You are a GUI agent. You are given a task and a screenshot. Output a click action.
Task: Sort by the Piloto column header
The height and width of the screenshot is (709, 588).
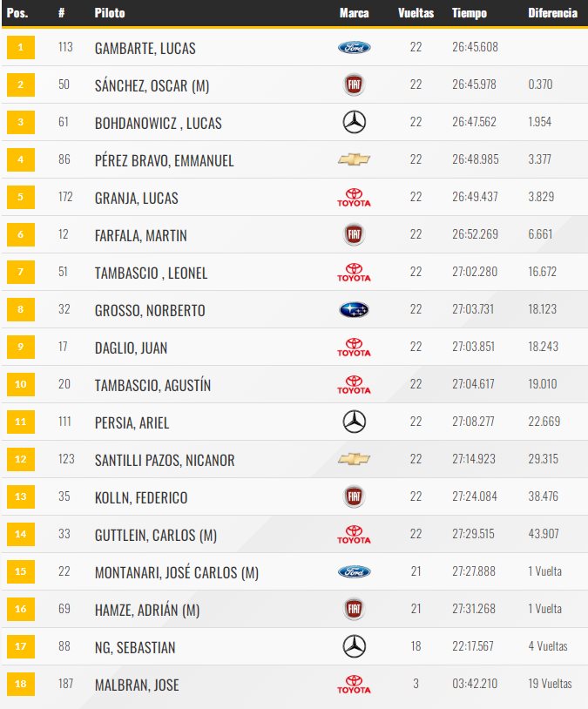[x=110, y=13]
